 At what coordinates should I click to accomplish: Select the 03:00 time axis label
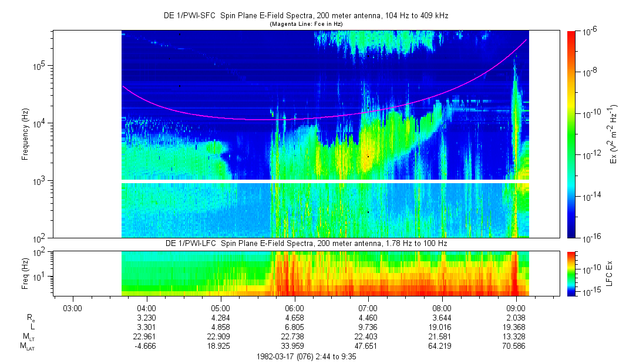pyautogui.click(x=72, y=308)
